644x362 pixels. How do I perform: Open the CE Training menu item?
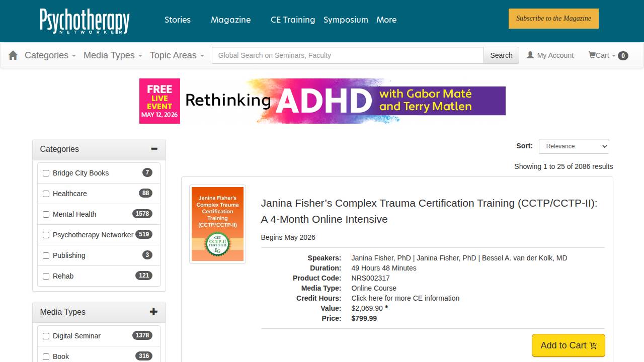(292, 20)
